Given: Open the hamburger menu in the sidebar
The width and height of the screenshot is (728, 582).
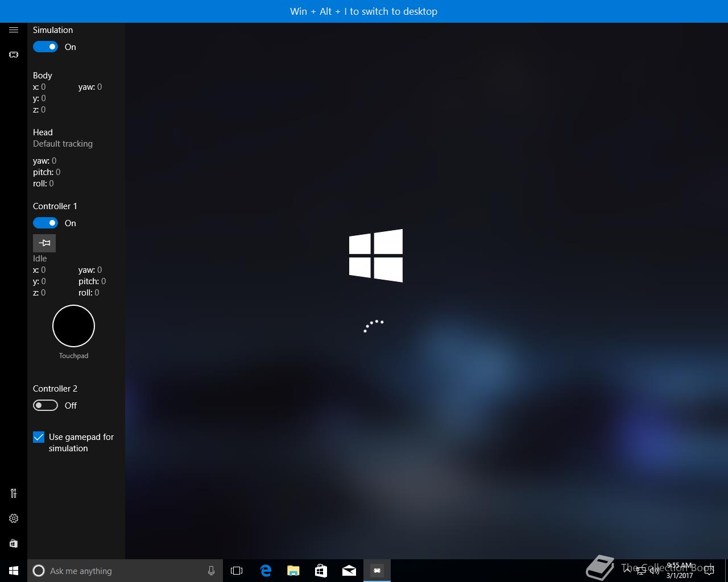Looking at the screenshot, I should [x=14, y=30].
